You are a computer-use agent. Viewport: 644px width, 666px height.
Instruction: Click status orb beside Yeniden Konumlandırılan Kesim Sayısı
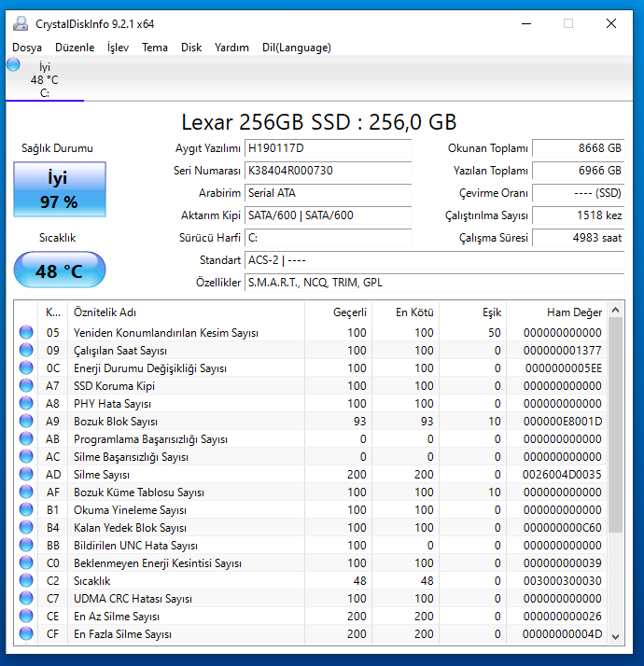click(x=26, y=333)
